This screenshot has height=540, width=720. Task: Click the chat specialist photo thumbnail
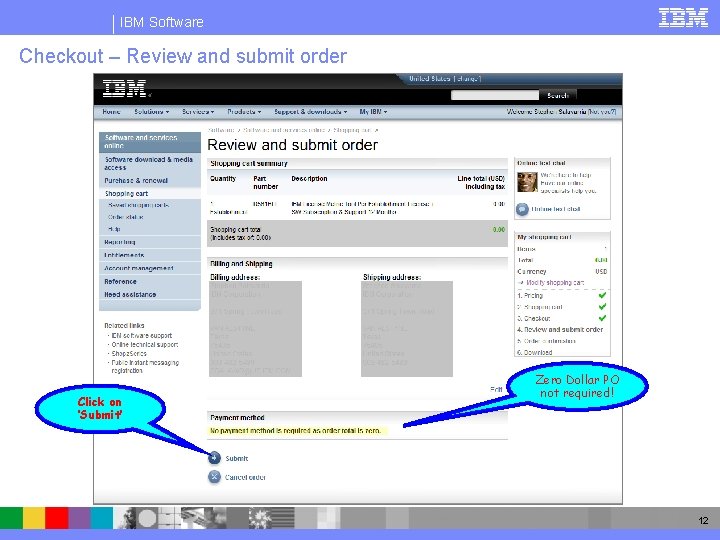click(x=527, y=182)
